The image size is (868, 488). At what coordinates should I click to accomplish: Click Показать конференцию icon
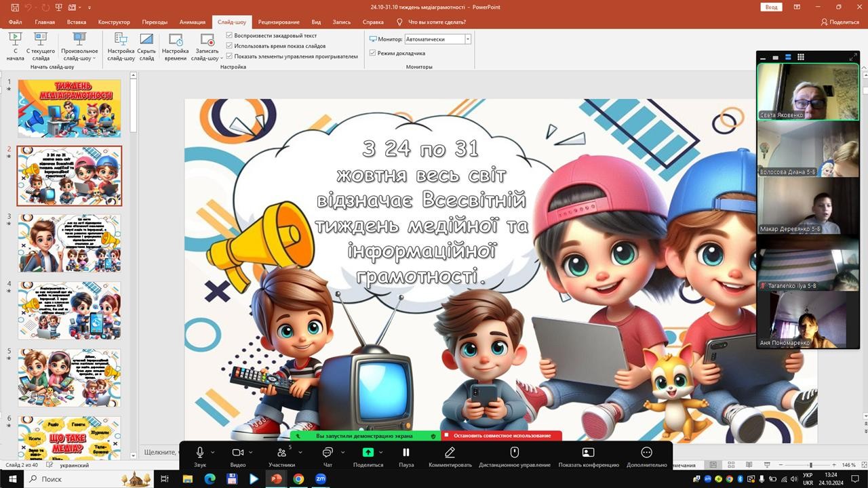click(589, 452)
